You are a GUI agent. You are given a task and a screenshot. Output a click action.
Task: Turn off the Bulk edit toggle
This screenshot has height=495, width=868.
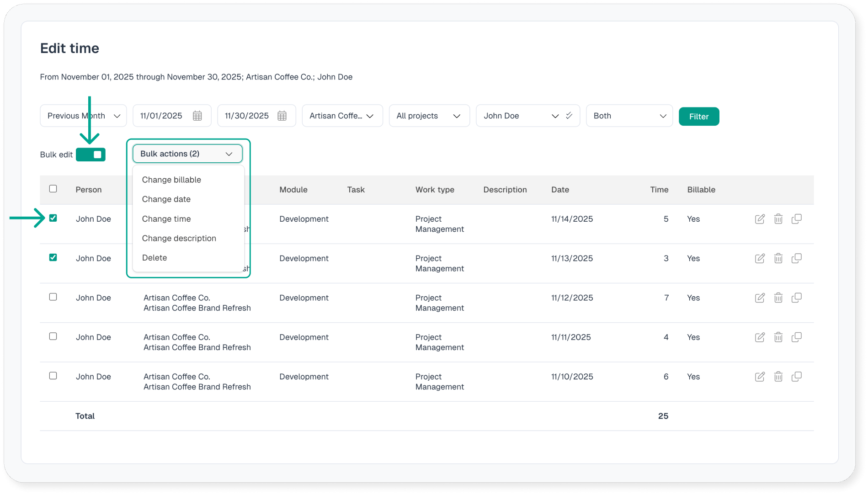click(91, 154)
